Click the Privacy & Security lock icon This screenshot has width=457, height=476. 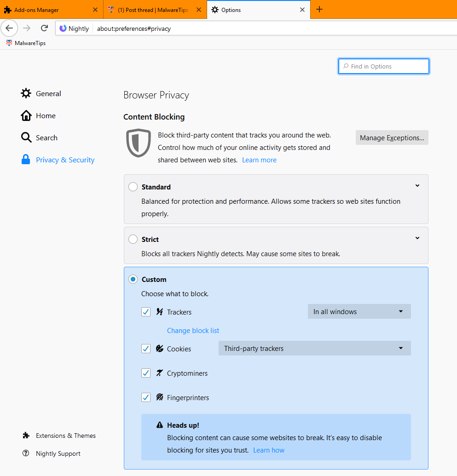click(26, 160)
